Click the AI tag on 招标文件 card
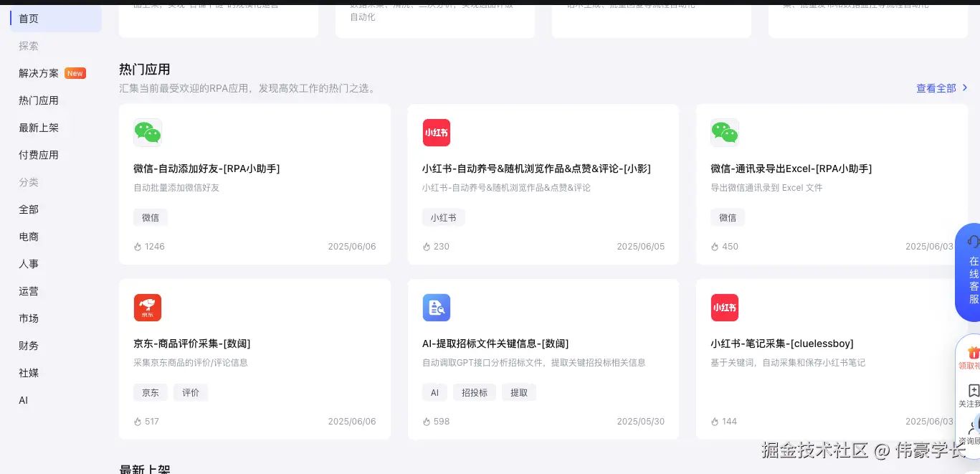Screen dimensions: 980x474 (434, 392)
